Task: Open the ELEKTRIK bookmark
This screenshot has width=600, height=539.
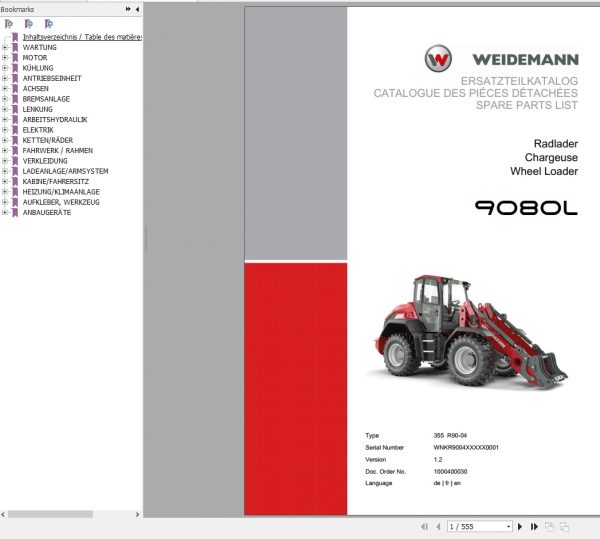Action: pyautogui.click(x=38, y=130)
